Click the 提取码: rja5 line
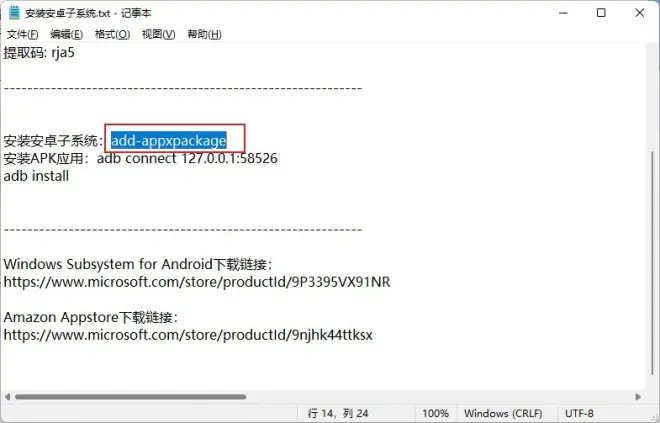 [x=39, y=53]
